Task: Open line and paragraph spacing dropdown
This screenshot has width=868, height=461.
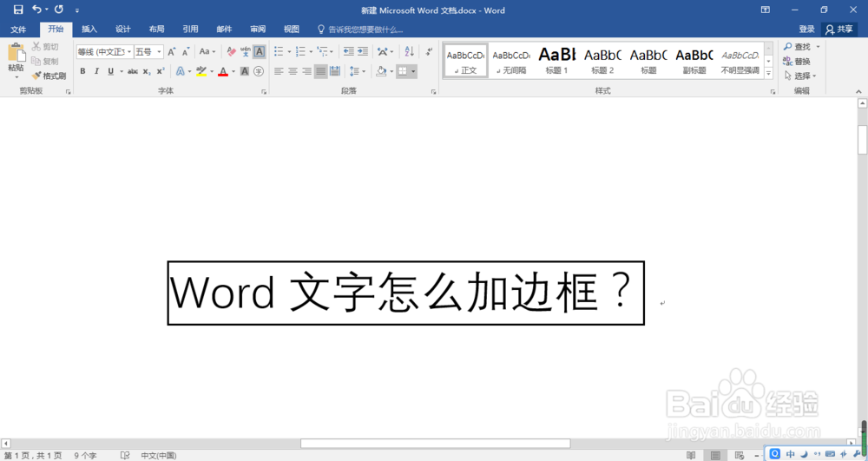Action: click(357, 71)
